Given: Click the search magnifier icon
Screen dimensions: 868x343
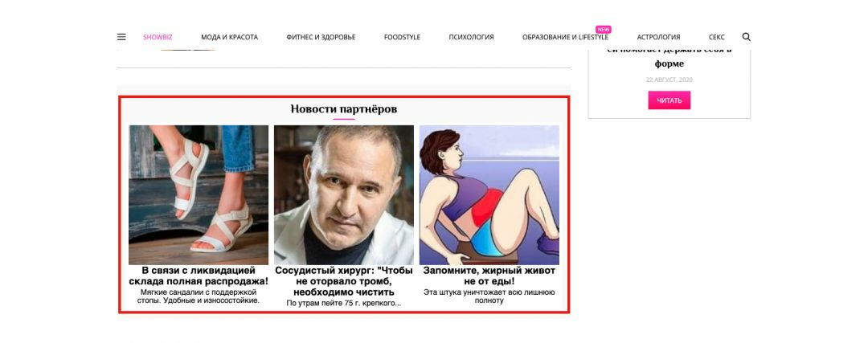Looking at the screenshot, I should (746, 37).
